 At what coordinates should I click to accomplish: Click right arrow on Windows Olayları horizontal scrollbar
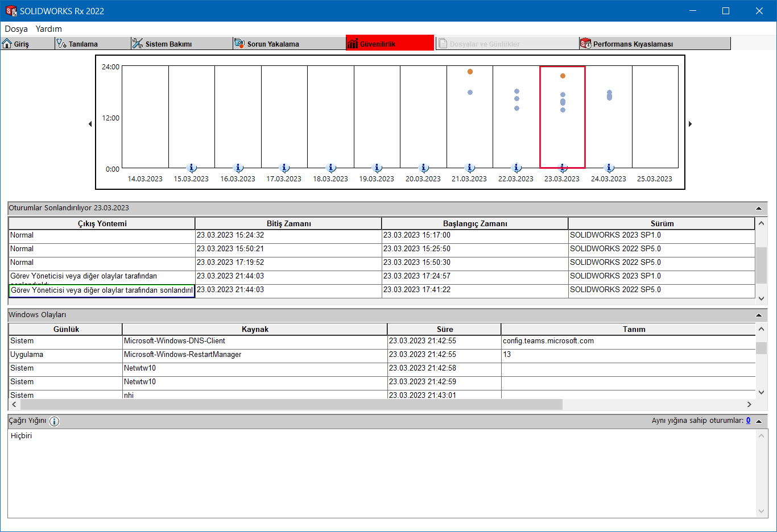749,405
